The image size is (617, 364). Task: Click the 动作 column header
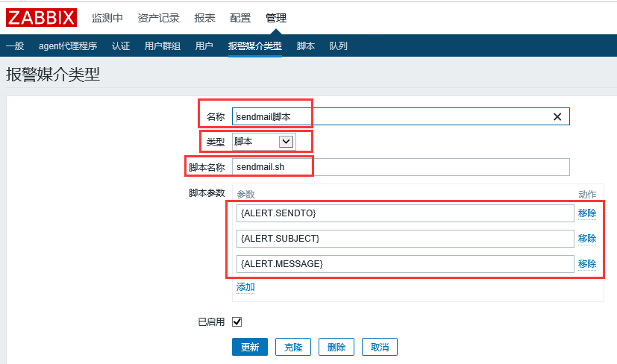[x=587, y=195]
